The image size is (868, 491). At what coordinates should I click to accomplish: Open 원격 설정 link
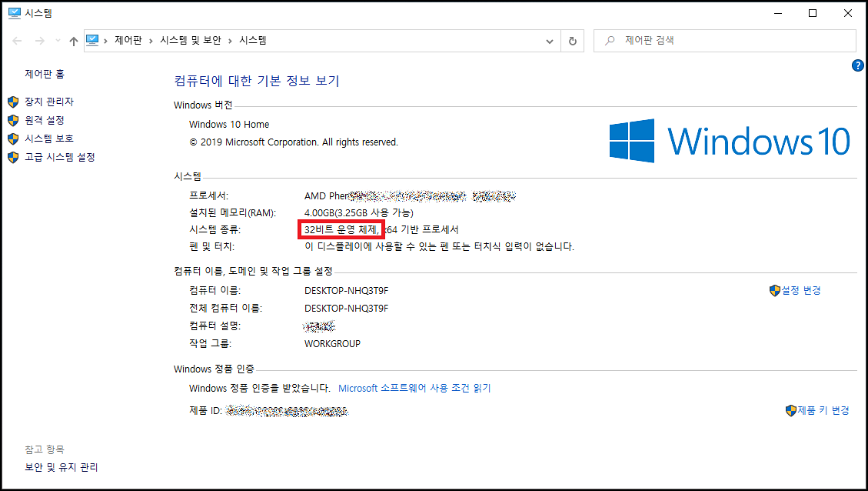[x=45, y=120]
